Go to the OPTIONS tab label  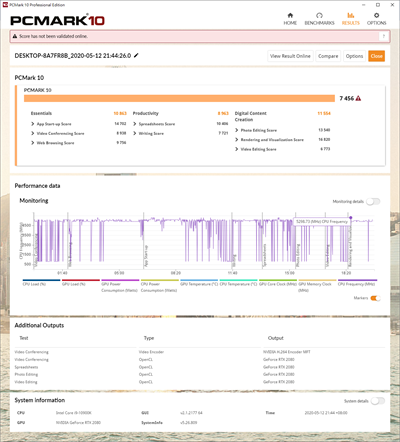(x=376, y=23)
